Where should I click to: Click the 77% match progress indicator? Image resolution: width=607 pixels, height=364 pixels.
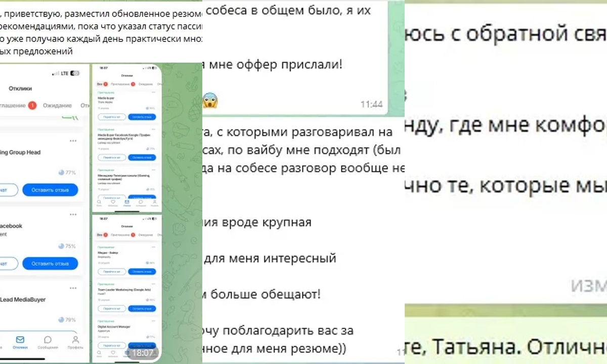pyautogui.click(x=63, y=172)
